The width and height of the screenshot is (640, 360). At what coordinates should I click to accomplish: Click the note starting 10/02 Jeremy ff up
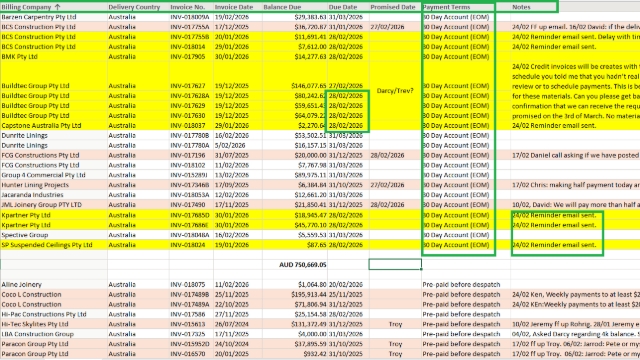click(x=575, y=324)
